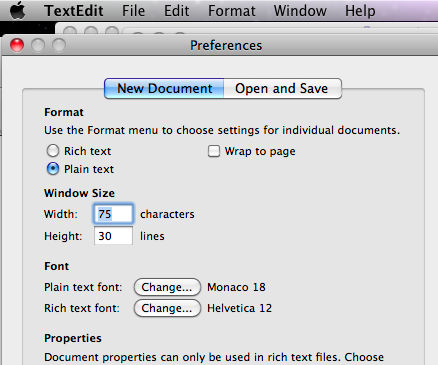Click the Height lines input field

113,236
